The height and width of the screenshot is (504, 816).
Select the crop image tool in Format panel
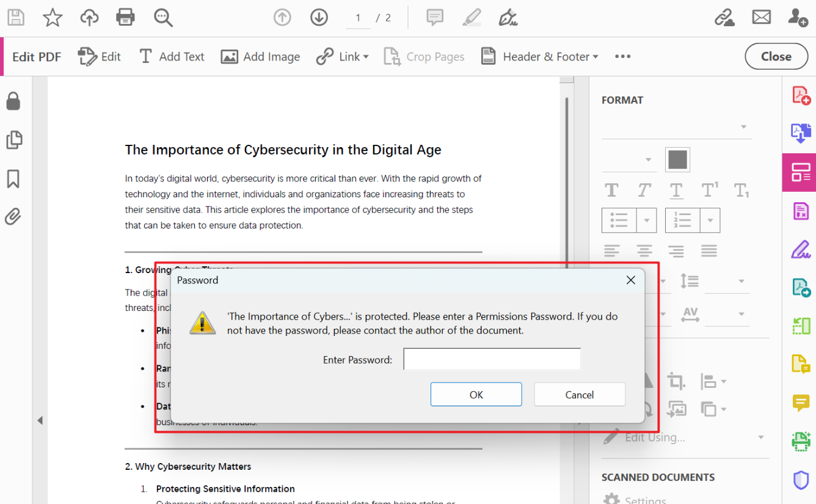coord(676,381)
